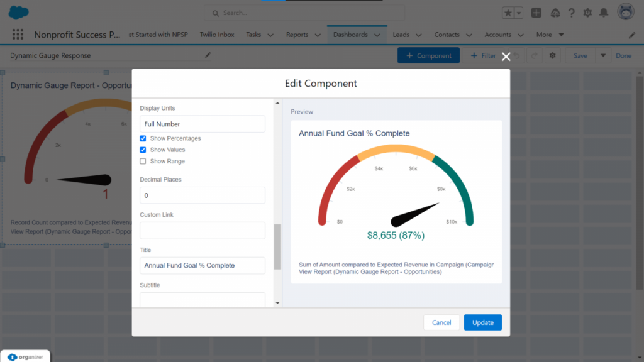
Task: View notifications via the bell icon
Action: pyautogui.click(x=603, y=12)
